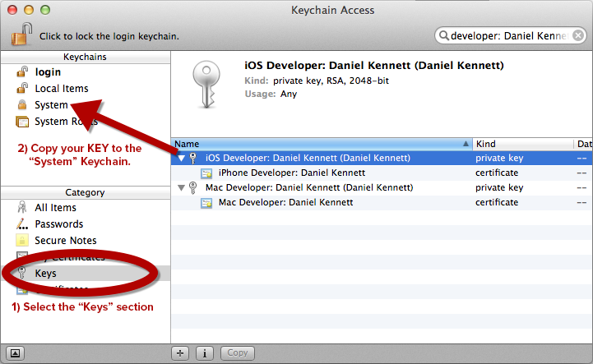Select the iPhone Developer certificate row

coord(382,173)
